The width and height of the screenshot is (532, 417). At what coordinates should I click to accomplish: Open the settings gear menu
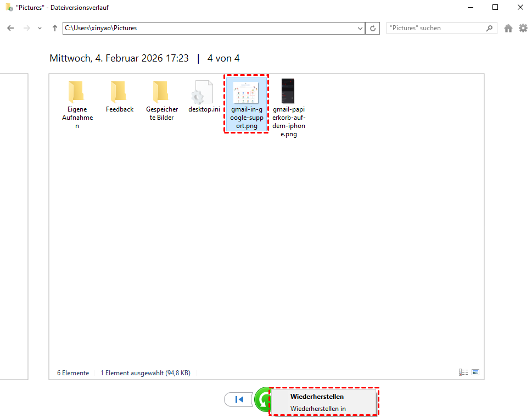click(523, 28)
